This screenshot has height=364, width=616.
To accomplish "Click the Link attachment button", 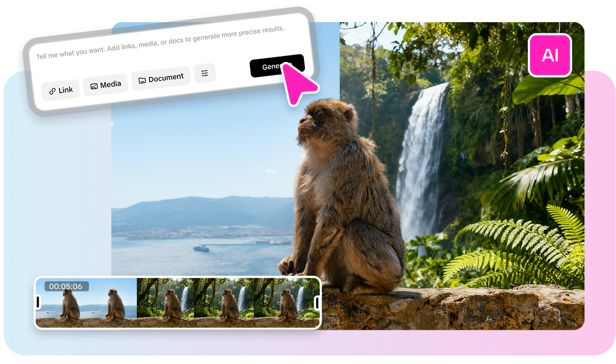I will tap(60, 89).
